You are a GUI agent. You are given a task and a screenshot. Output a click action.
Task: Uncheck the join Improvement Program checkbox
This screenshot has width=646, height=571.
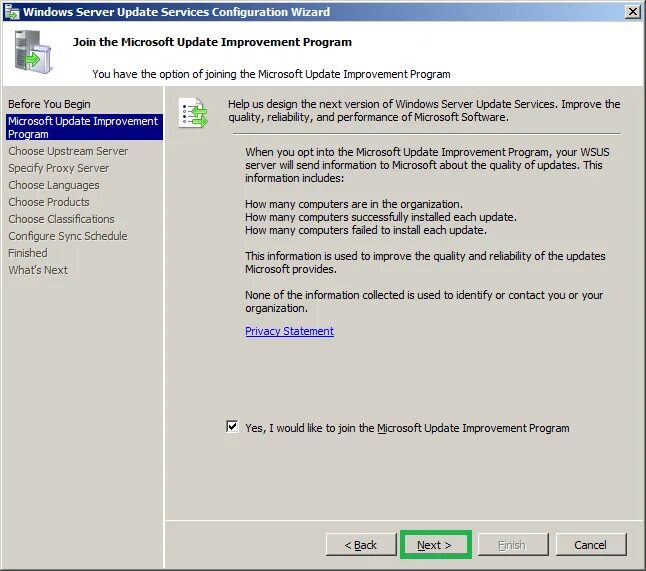coord(232,426)
